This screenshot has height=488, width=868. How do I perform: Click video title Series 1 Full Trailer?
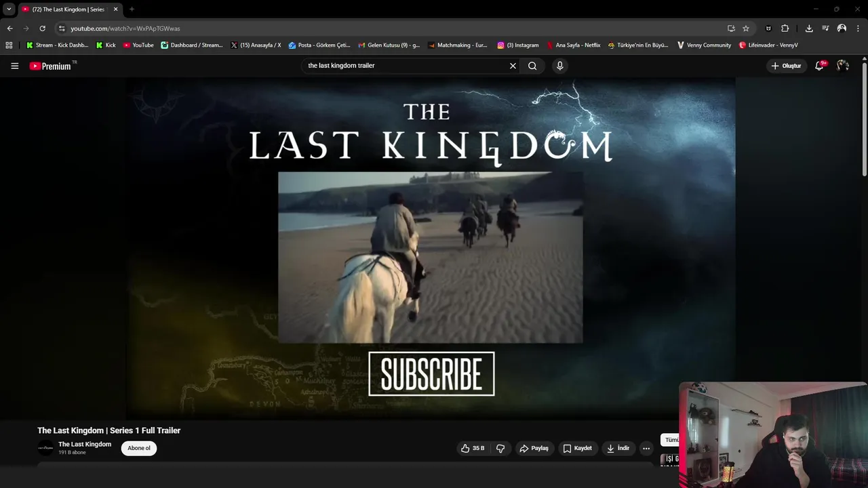[x=108, y=430]
